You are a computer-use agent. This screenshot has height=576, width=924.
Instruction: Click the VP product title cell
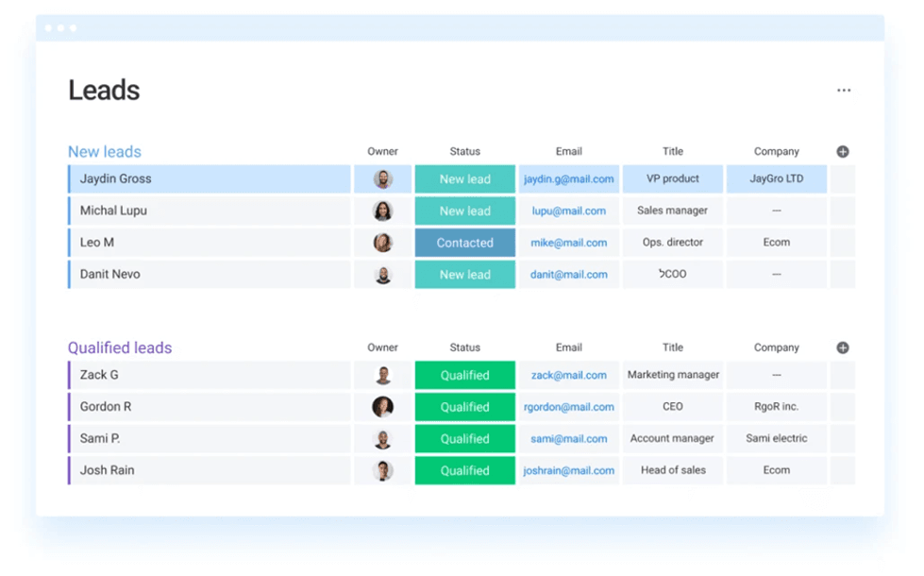(x=672, y=178)
